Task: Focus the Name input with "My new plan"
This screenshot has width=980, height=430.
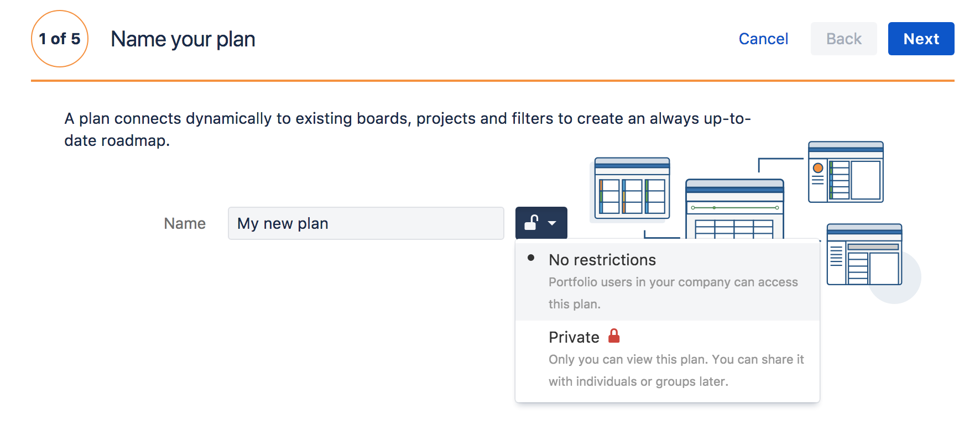Action: (366, 223)
